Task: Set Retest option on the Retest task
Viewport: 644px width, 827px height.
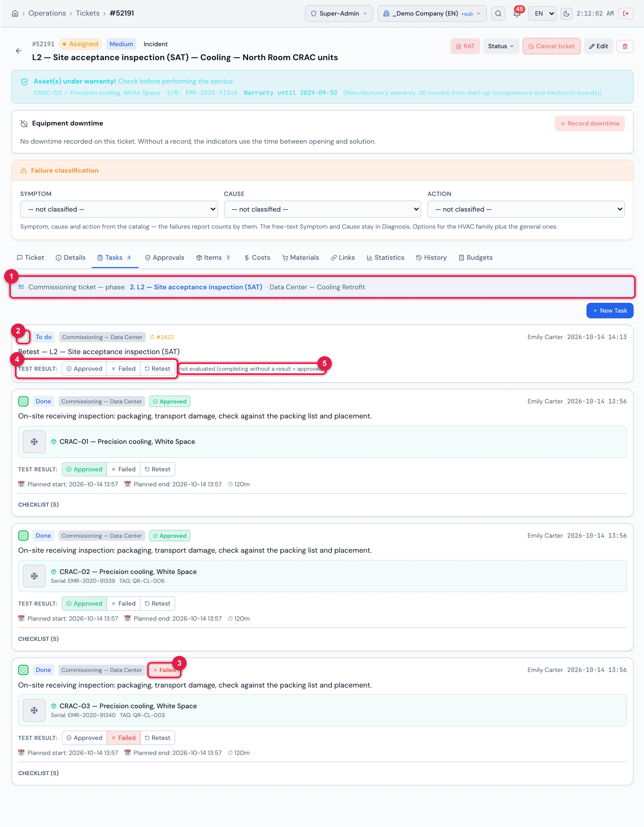Action: tap(157, 369)
